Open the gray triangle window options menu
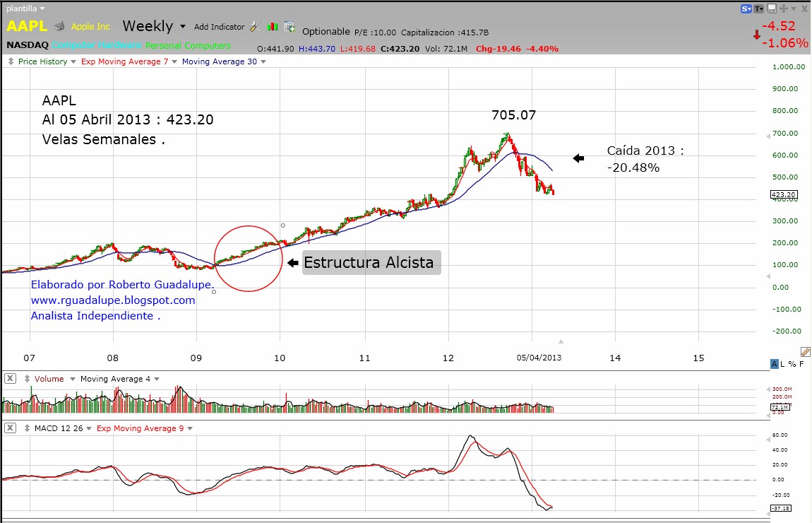The width and height of the screenshot is (812, 523). tap(794, 8)
